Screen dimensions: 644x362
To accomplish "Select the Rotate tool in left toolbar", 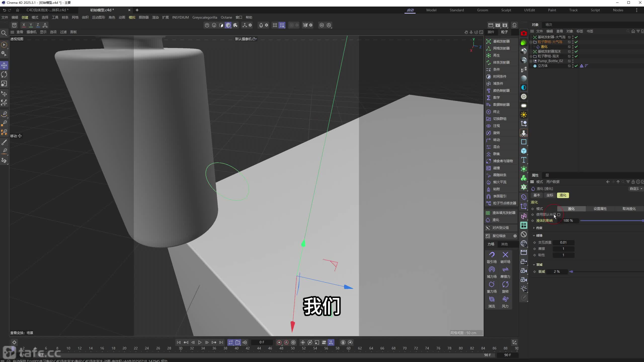I will 4,74.
